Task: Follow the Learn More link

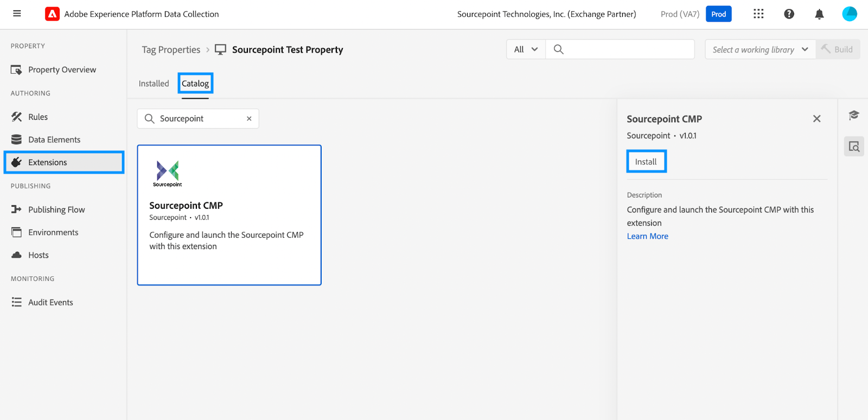Action: pyautogui.click(x=648, y=236)
